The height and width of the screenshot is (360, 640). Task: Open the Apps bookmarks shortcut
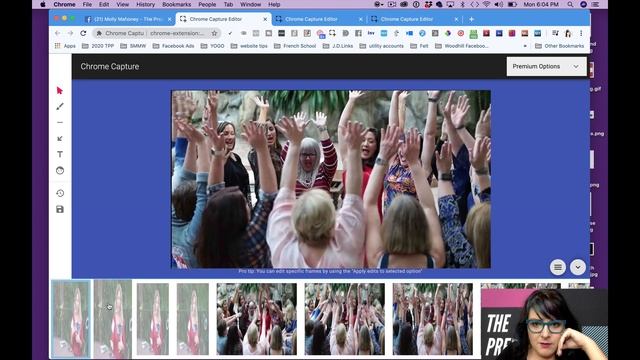65,46
